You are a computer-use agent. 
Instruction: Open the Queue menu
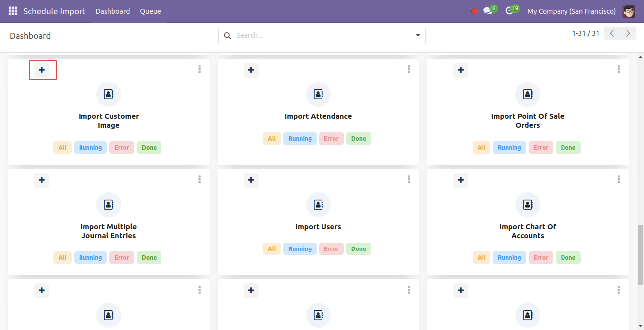click(150, 11)
